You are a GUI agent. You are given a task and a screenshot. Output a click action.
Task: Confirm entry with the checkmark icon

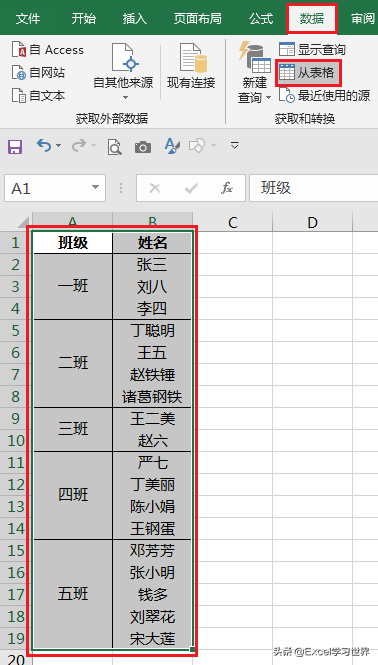pos(191,188)
